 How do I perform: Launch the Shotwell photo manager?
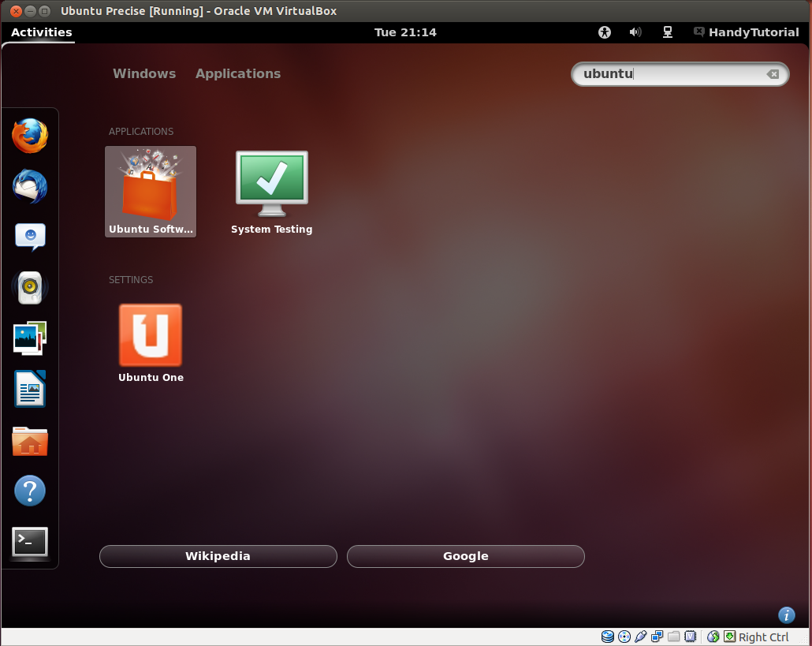coord(30,338)
